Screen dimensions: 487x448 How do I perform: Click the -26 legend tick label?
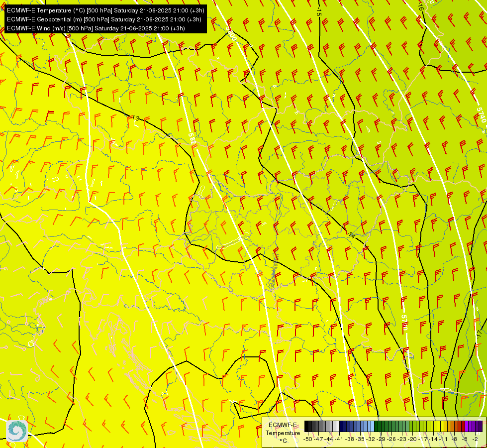[391, 440]
